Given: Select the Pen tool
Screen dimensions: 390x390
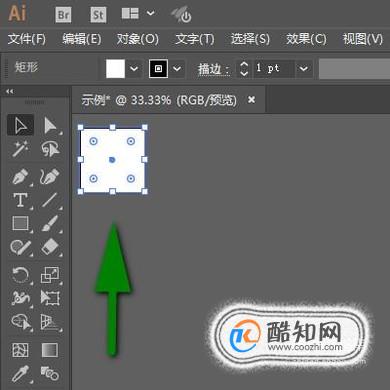Looking at the screenshot, I should [x=21, y=177].
